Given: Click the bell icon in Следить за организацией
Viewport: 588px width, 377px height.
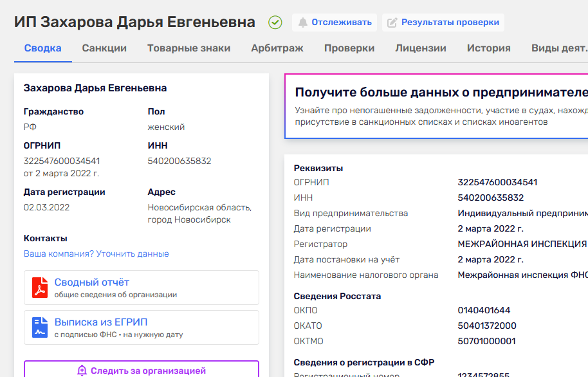Looking at the screenshot, I should [82, 371].
